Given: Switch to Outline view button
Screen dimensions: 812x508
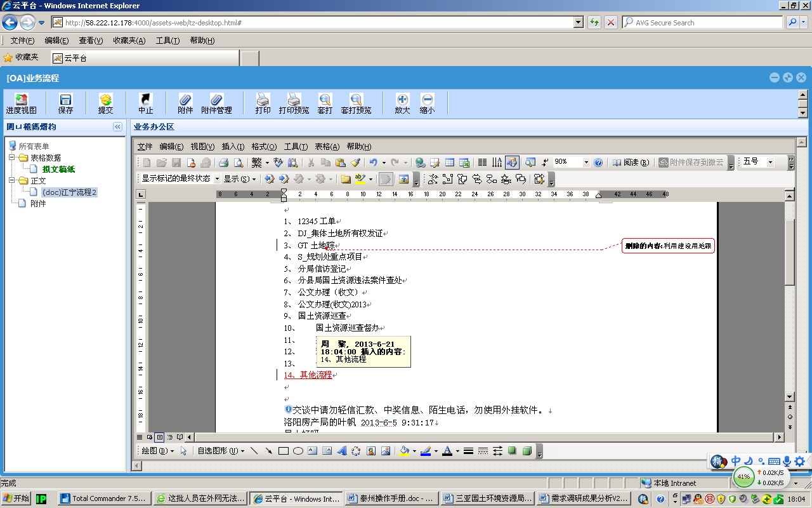Looking at the screenshot, I should click(170, 438).
